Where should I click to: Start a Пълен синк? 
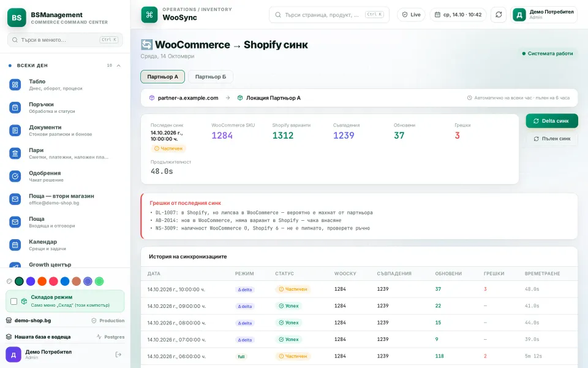click(x=552, y=139)
